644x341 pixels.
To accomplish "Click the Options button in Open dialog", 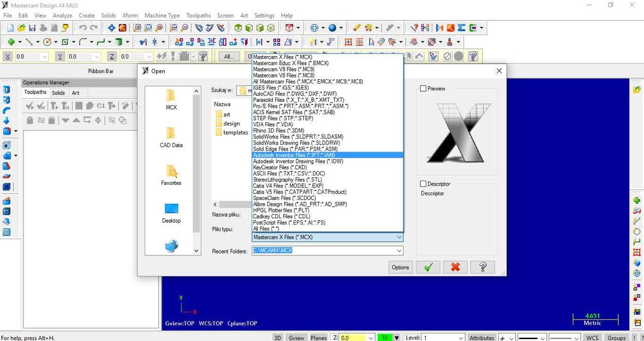I will click(401, 267).
